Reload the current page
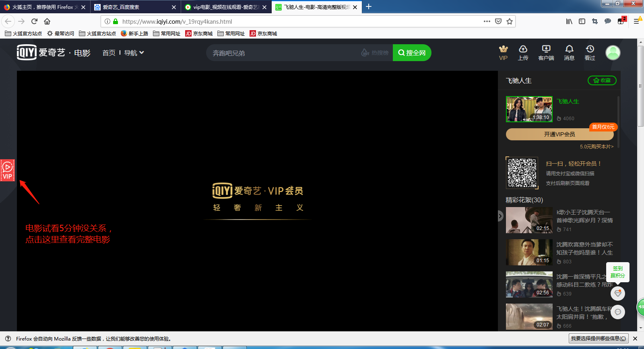Screen dimensions: 644x349 [x=34, y=21]
